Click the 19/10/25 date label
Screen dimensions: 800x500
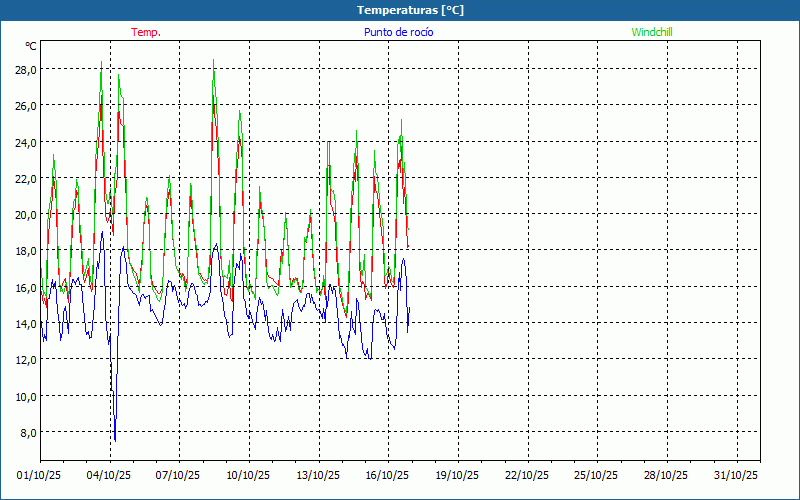(x=457, y=475)
